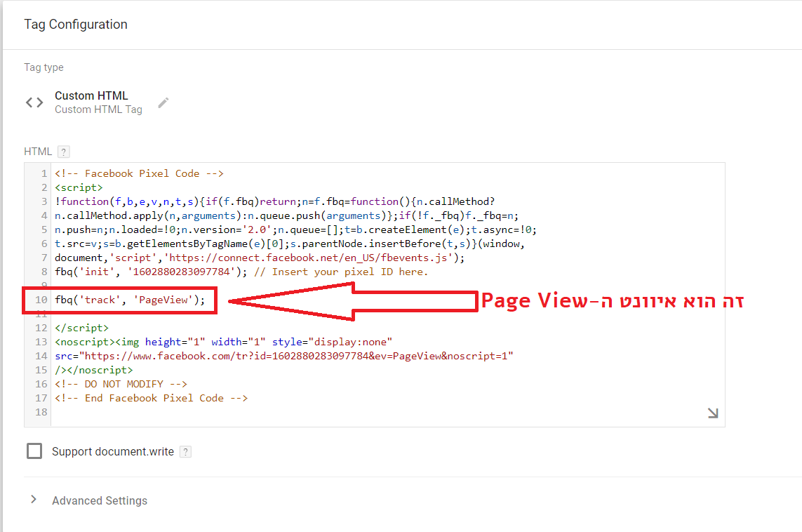802x532 pixels.
Task: Click the Tag type label
Action: 44,67
